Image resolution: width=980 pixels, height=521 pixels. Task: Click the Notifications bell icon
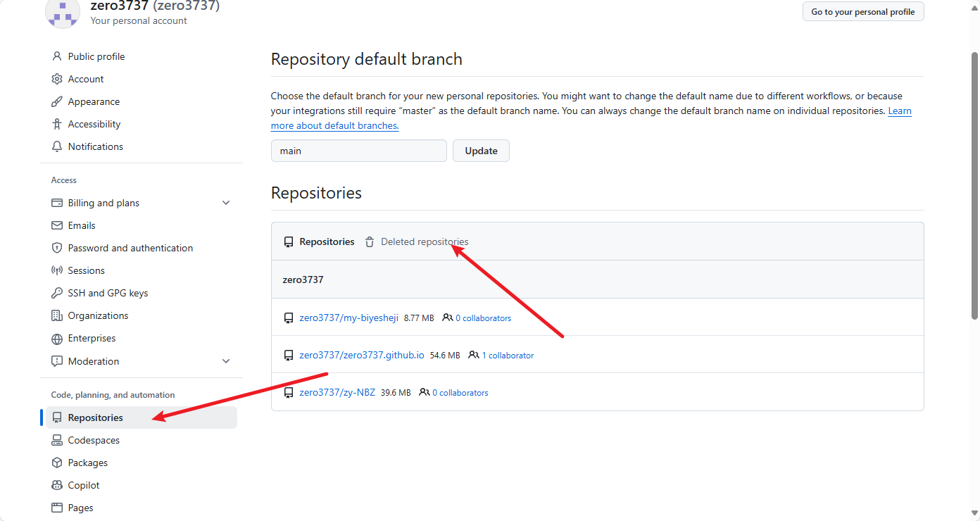click(x=57, y=146)
